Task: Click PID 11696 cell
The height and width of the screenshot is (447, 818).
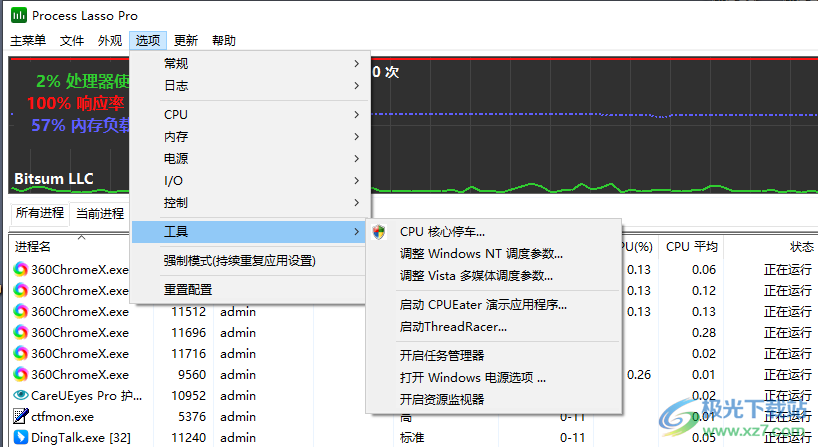Action: click(188, 332)
